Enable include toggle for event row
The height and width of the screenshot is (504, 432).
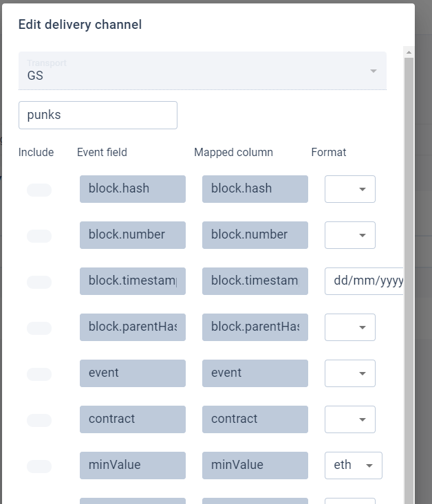(x=39, y=374)
